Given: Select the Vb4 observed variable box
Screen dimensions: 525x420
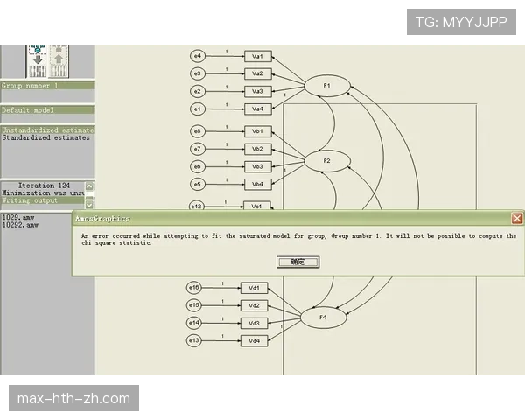Looking at the screenshot, I should point(258,185).
